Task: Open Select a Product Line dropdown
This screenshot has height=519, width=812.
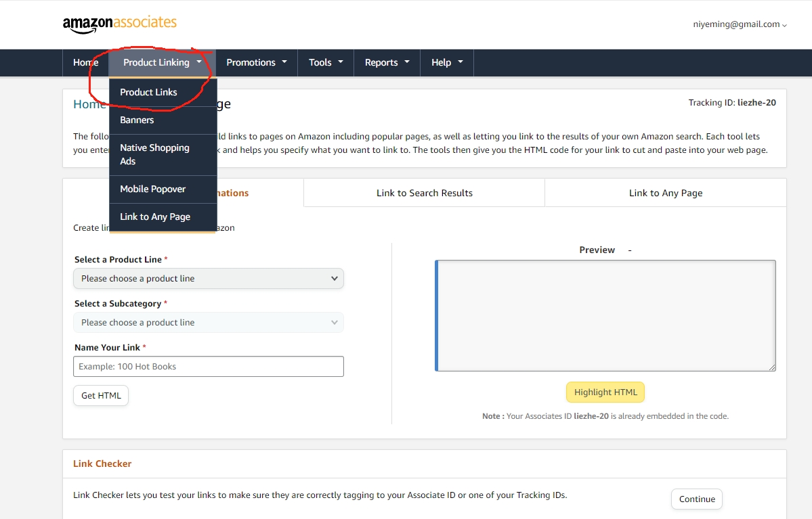Action: (209, 278)
